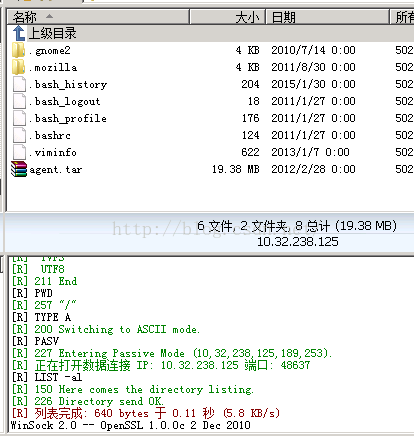Click the .bash_logout file icon
Screen dimensions: 414x436
coord(19,101)
